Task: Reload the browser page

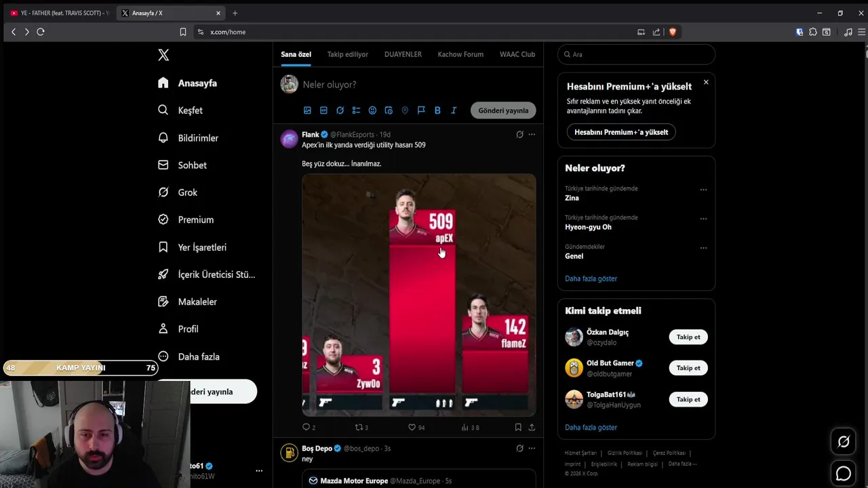Action: pos(41,32)
